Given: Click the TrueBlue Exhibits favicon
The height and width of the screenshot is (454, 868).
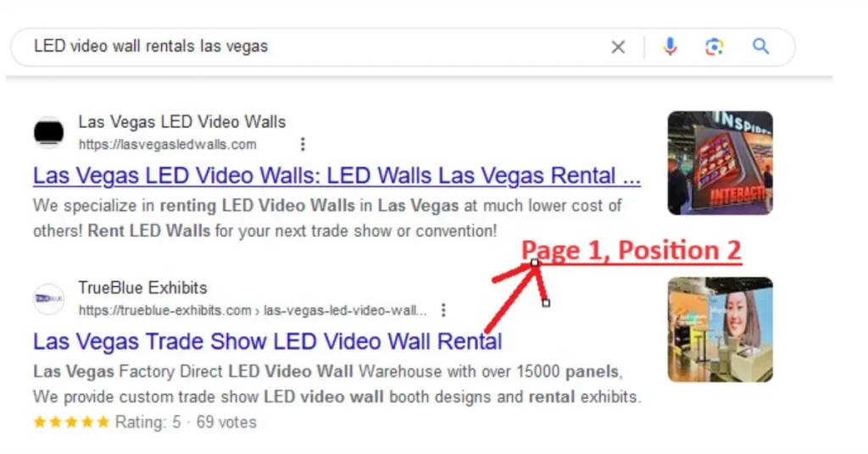Looking at the screenshot, I should coord(48,299).
